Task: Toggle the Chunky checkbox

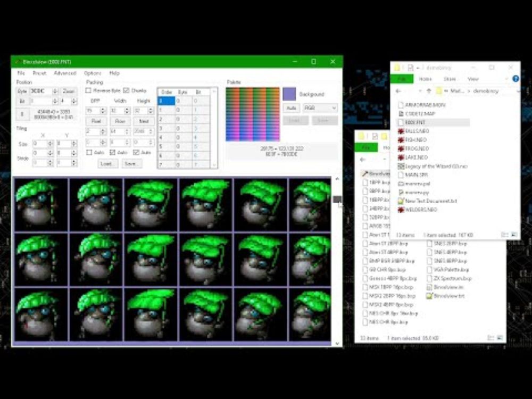Action: point(126,90)
